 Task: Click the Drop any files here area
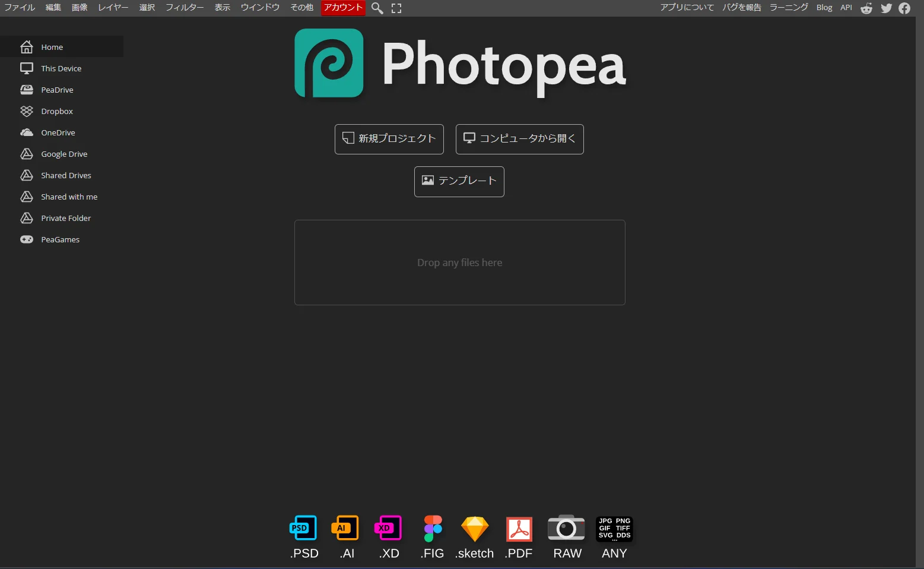[x=460, y=263]
